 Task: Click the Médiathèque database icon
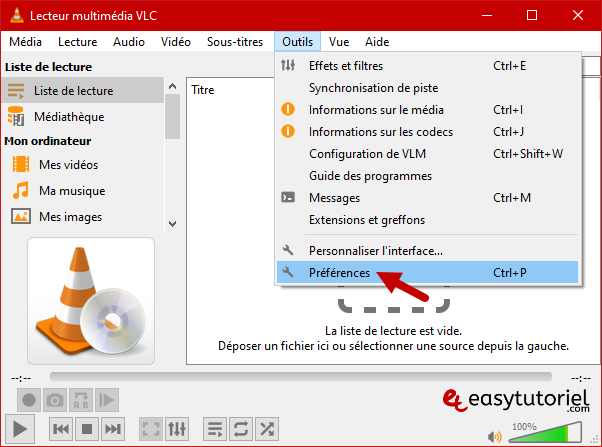click(x=16, y=116)
